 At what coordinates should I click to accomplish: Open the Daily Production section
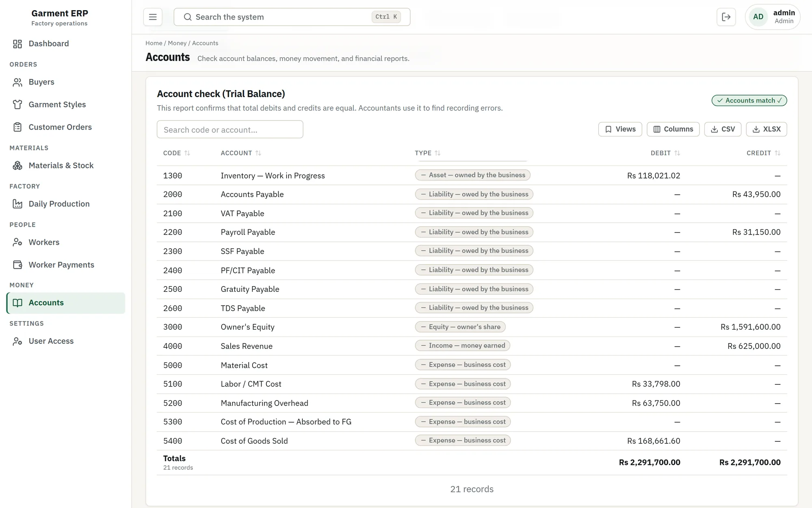(66, 204)
